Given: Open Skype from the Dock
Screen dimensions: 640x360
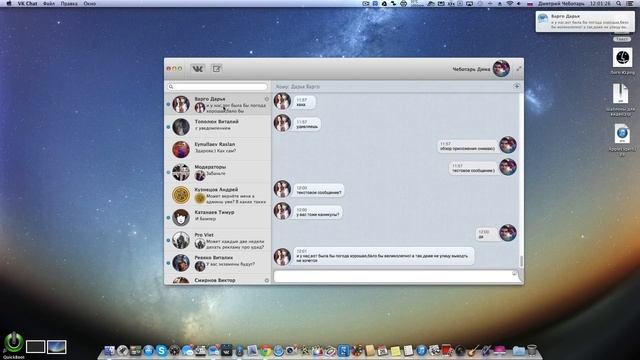Looking at the screenshot, I should tap(162, 350).
